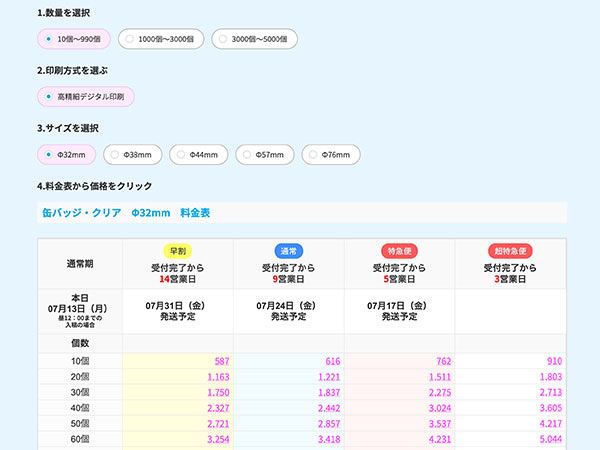Image resolution: width=600 pixels, height=450 pixels.
Task: Click the 本日 07月13日(月) cell
Action: tap(80, 311)
